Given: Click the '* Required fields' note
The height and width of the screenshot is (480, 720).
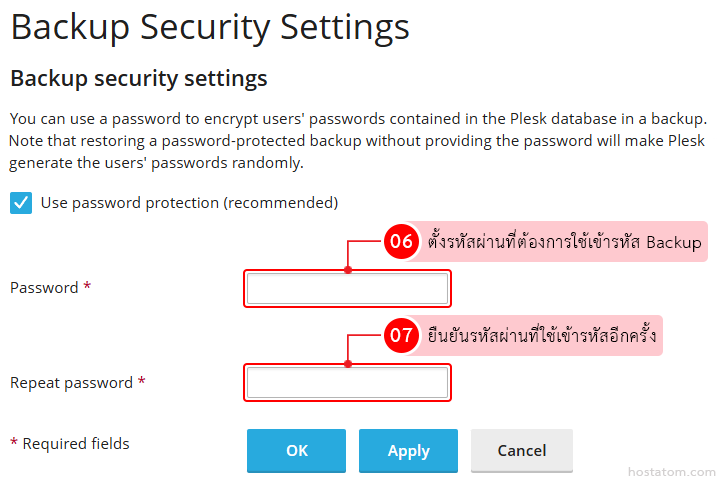Looking at the screenshot, I should pos(69,443).
